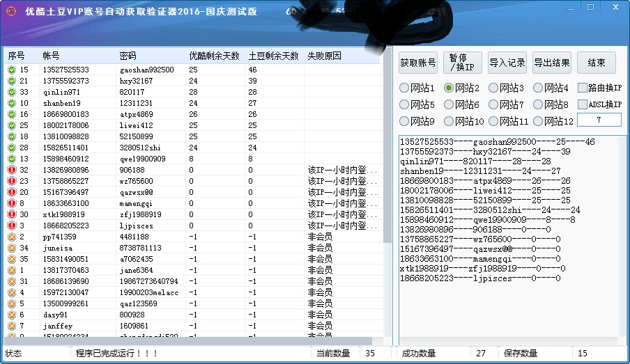Click orange X icon for row 35
630x364 pixels.
pyautogui.click(x=12, y=260)
